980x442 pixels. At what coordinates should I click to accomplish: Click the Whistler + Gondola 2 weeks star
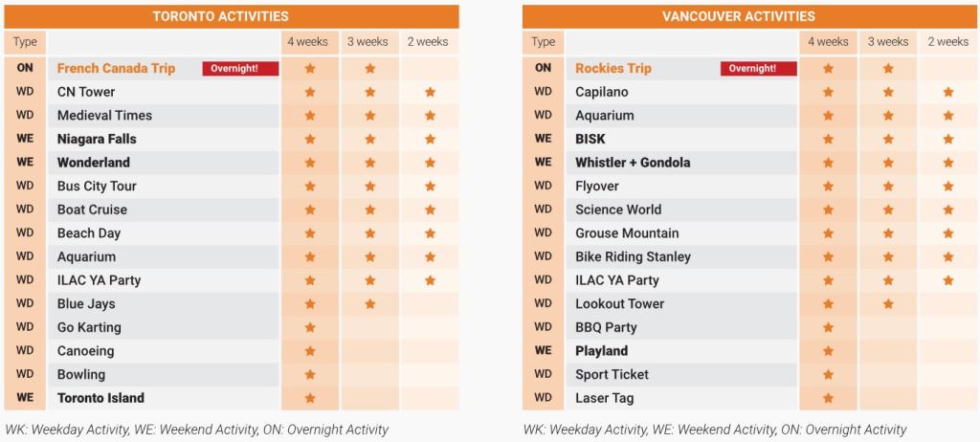[948, 163]
